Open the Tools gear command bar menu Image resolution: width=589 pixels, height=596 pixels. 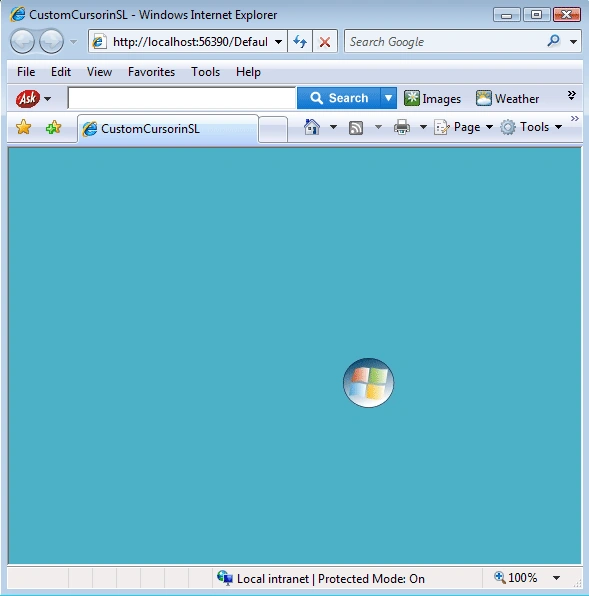(531, 127)
